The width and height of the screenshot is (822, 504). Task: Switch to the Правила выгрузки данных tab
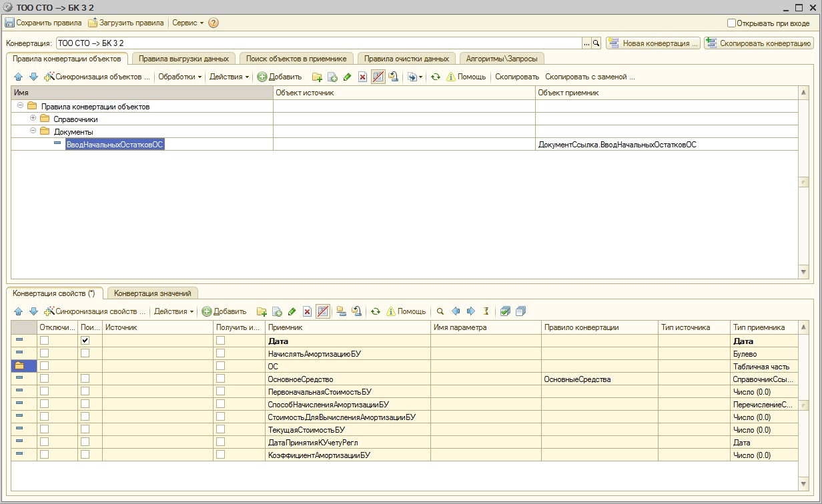pyautogui.click(x=183, y=59)
